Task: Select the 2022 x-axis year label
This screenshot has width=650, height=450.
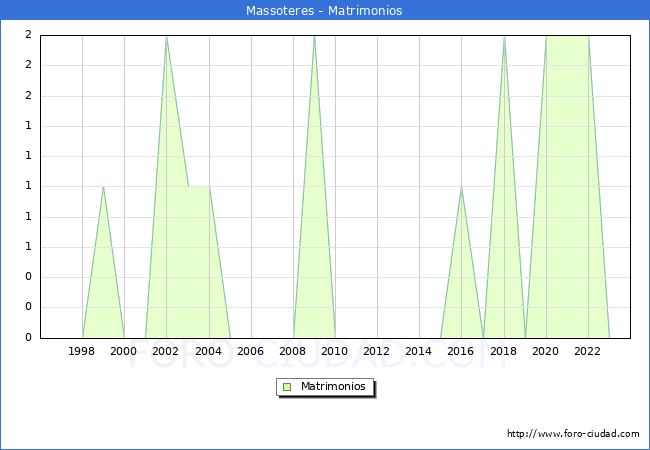Action: pos(587,351)
